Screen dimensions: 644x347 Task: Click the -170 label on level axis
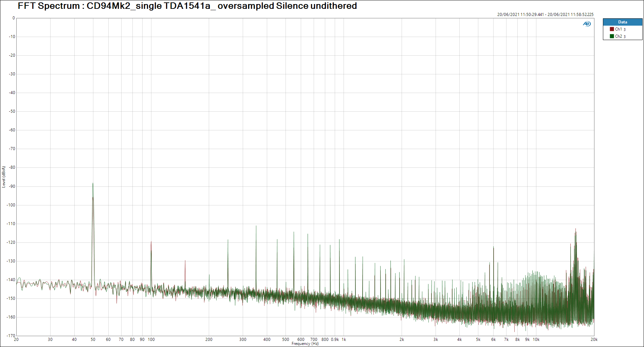click(x=11, y=335)
